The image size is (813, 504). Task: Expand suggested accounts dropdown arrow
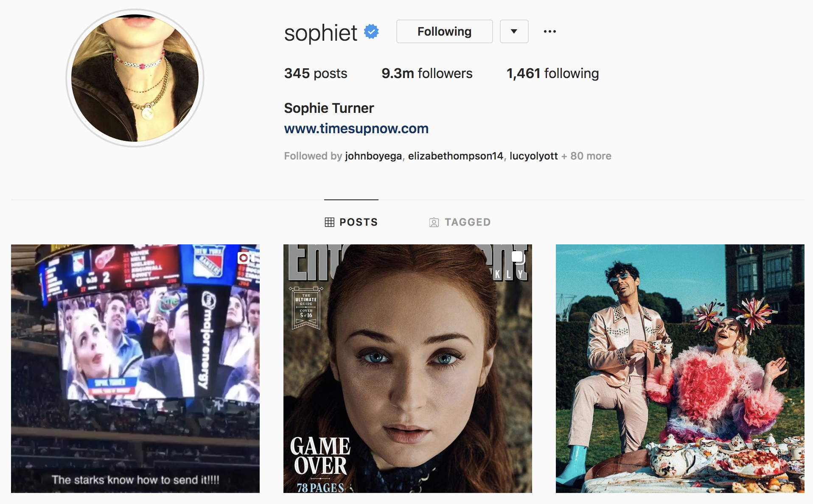coord(514,31)
